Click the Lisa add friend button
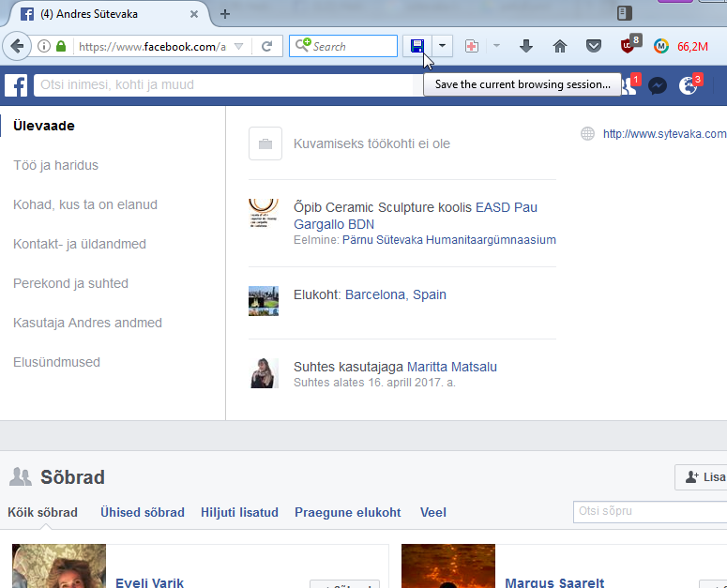Viewport: 727px width, 588px height. (x=701, y=477)
